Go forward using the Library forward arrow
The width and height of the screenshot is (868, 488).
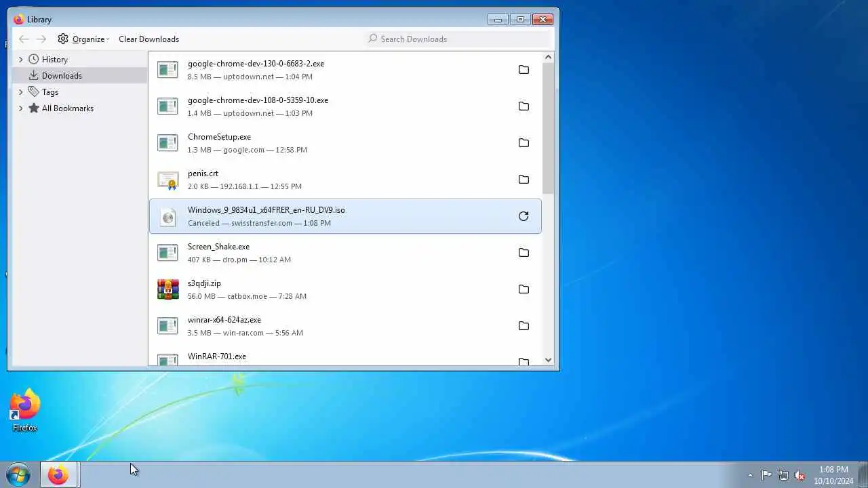click(41, 39)
